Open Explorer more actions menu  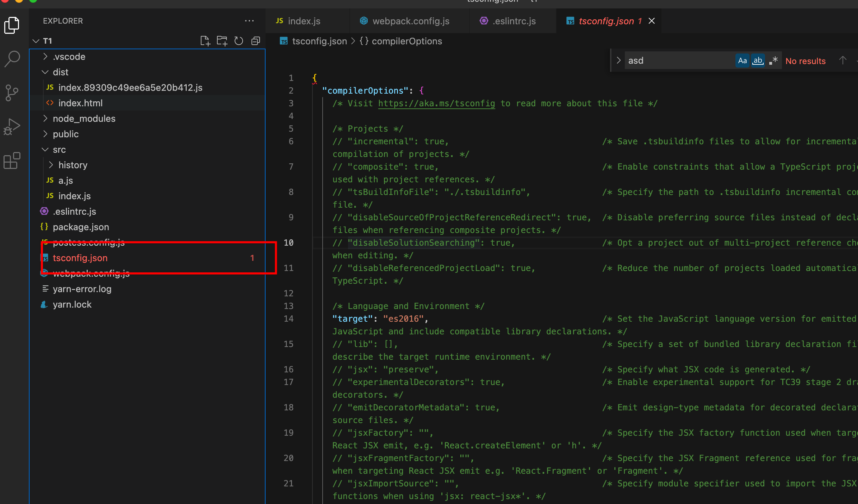(x=249, y=21)
